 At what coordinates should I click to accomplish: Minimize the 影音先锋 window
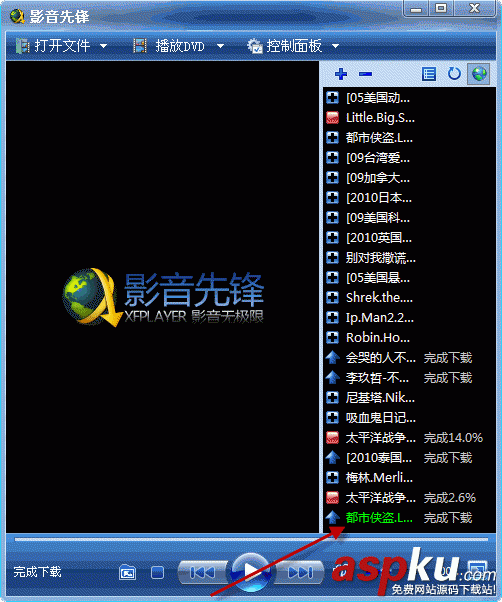click(x=416, y=8)
